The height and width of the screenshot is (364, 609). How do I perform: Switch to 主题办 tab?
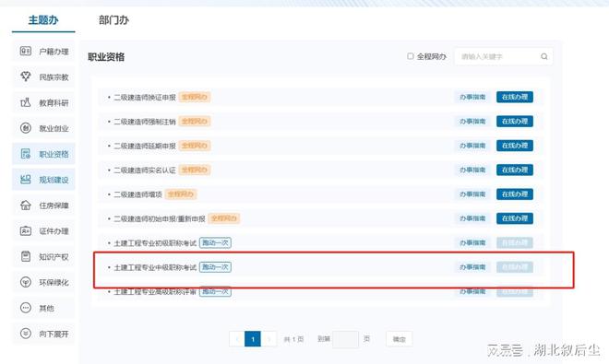coord(43,19)
